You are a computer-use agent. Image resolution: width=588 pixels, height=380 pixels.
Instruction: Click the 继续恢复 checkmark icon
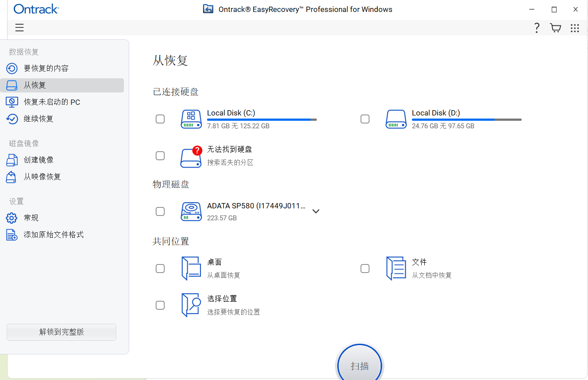(12, 119)
